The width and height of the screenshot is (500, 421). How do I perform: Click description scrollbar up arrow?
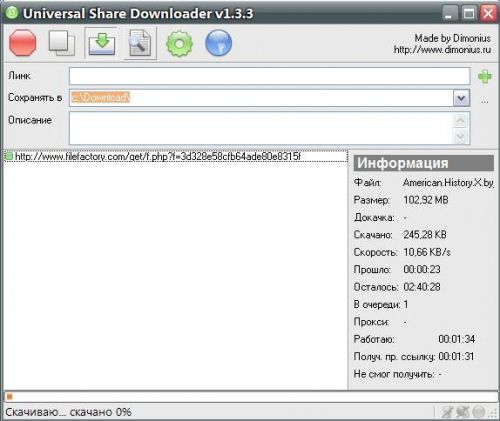tap(461, 120)
